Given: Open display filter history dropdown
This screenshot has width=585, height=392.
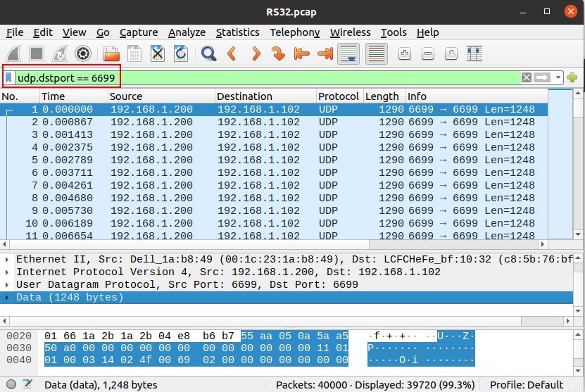Looking at the screenshot, I should click(558, 77).
